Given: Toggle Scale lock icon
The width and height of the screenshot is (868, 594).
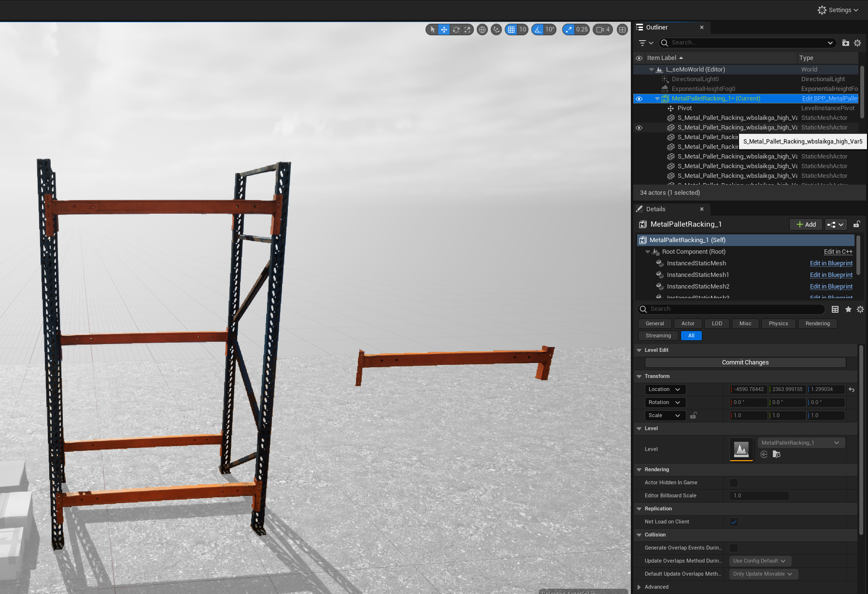Looking at the screenshot, I should [x=693, y=415].
